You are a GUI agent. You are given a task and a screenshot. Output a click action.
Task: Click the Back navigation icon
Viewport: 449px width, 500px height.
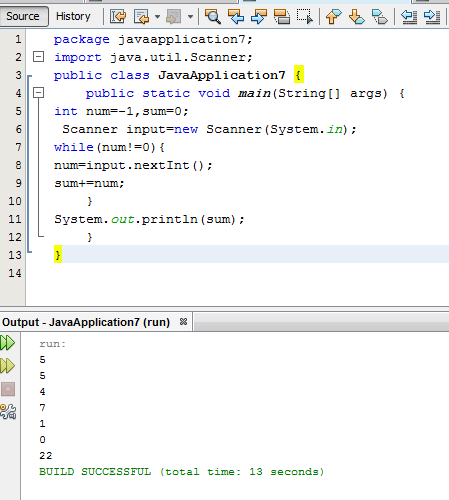(141, 16)
